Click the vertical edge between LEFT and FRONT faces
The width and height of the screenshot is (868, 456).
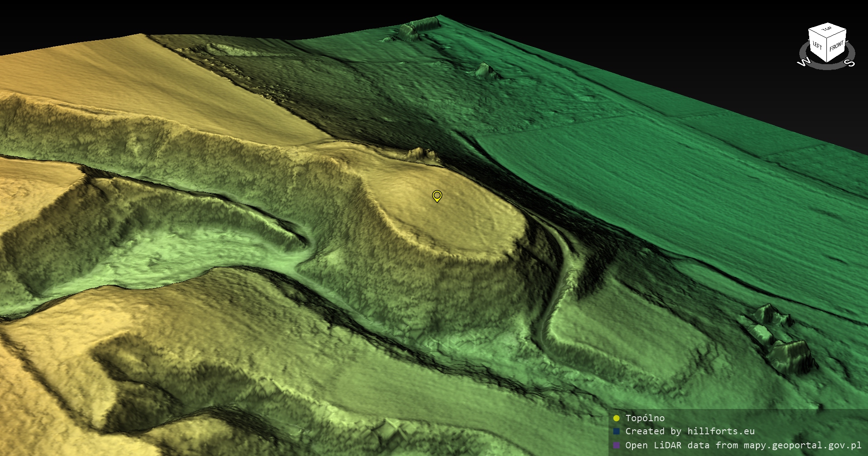827,50
